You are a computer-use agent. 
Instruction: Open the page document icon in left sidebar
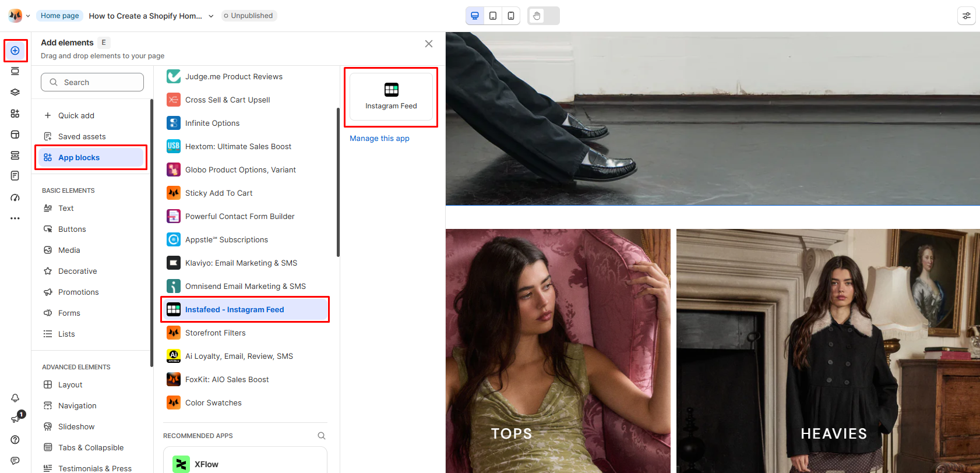[15, 176]
